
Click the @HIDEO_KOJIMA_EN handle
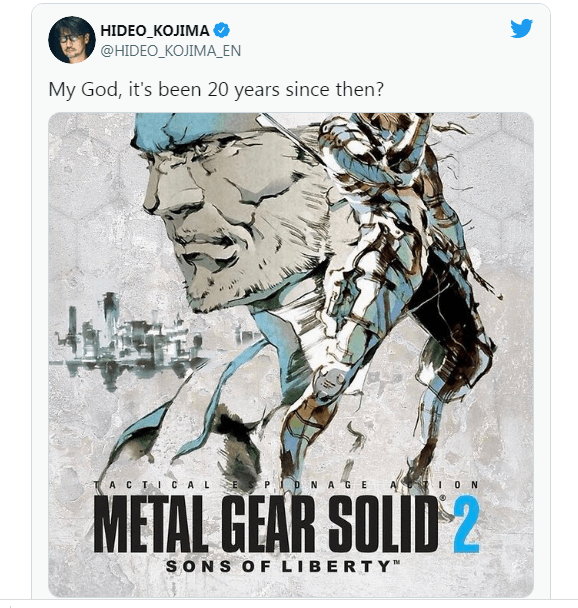tap(171, 51)
